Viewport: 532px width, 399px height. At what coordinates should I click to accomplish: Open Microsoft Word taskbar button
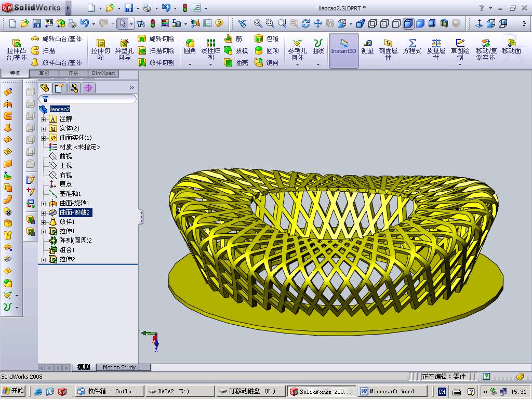click(392, 391)
